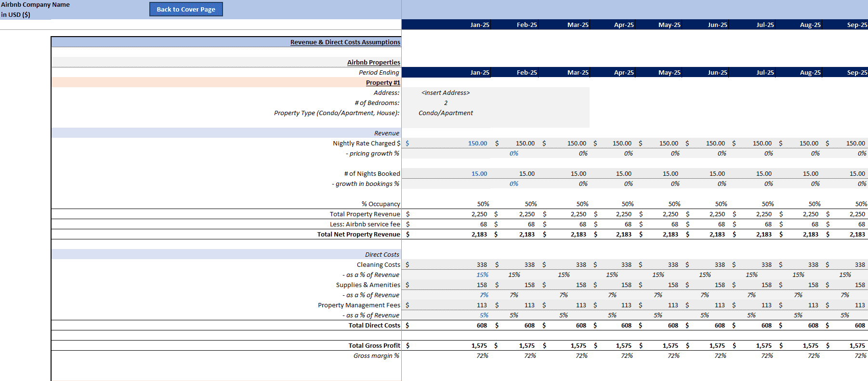
Task: Click the Back to Cover Page button
Action: 186,9
